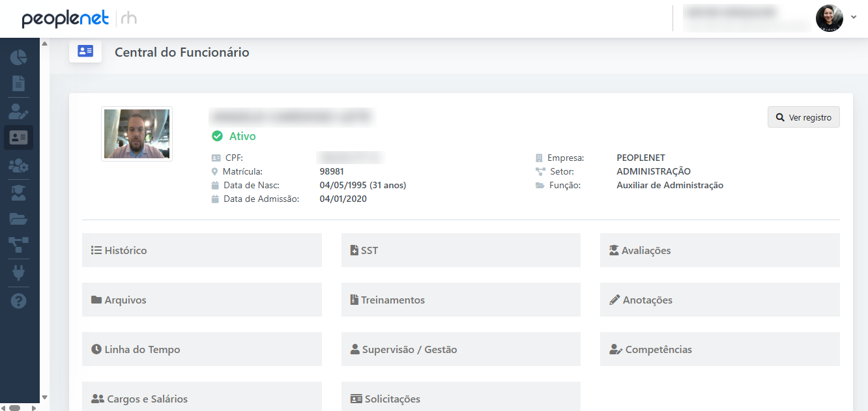The image size is (868, 411).
Task: Open the training graduate sidebar icon
Action: click(x=18, y=191)
